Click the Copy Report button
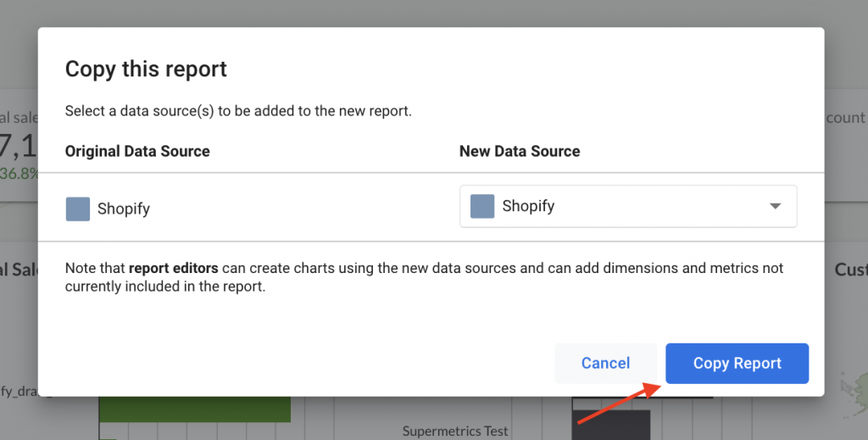Image resolution: width=868 pixels, height=440 pixels. tap(737, 363)
